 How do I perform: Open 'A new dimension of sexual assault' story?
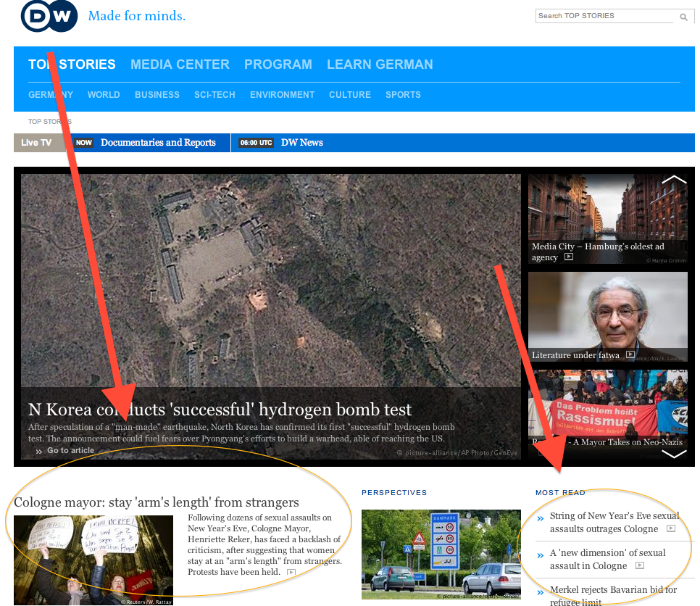click(x=607, y=559)
